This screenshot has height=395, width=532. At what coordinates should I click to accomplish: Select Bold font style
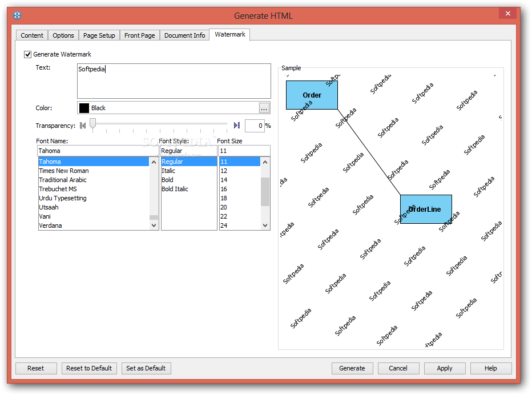(x=189, y=180)
